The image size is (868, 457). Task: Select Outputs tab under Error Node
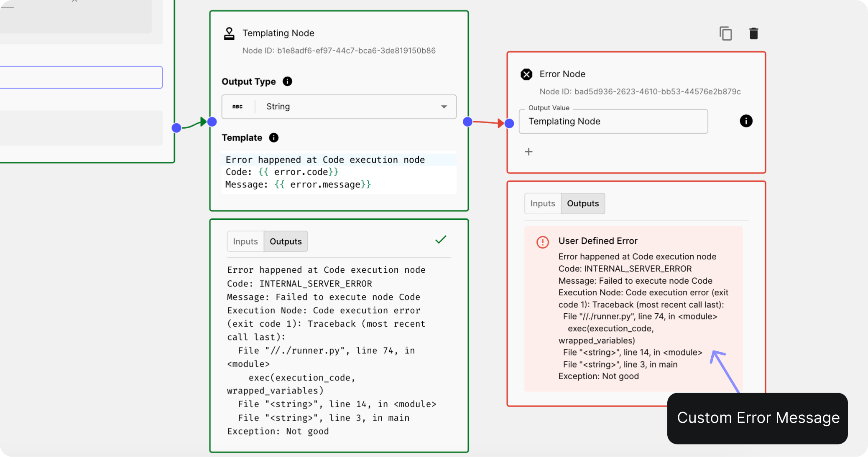coord(583,203)
